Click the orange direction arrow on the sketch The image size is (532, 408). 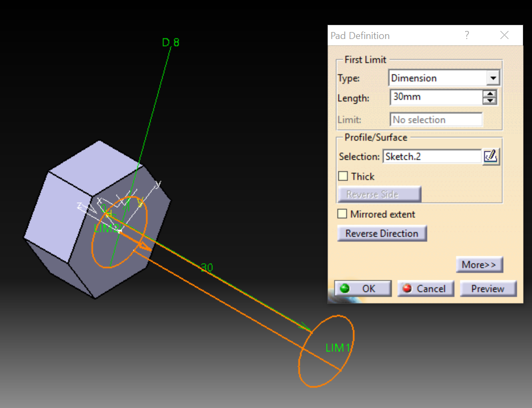[143, 245]
